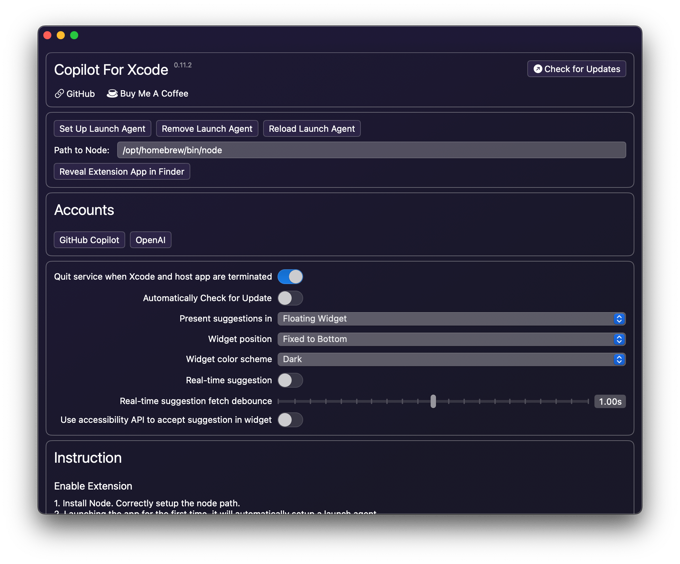Set up the launch agent
Screen dimensions: 680x564
click(102, 129)
